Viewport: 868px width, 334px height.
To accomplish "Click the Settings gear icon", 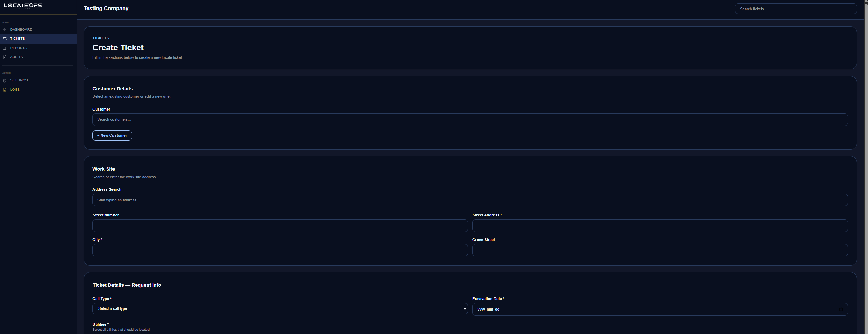I will (5, 81).
